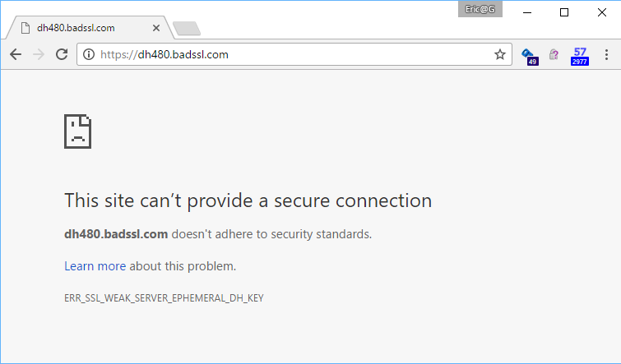This screenshot has width=621, height=364.
Task: Bookmark this page with the star icon
Action: click(x=499, y=55)
